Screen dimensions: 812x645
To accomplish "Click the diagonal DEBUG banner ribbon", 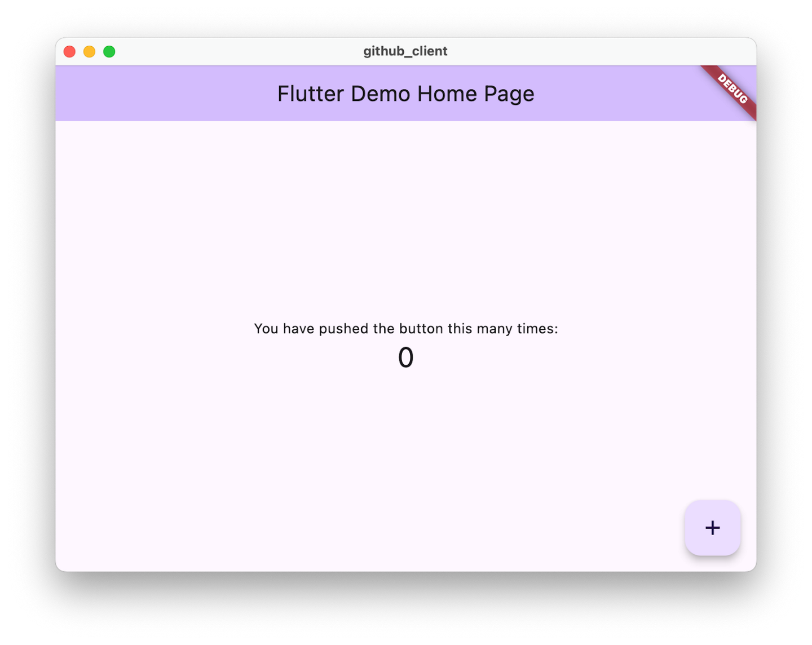I will [x=732, y=89].
